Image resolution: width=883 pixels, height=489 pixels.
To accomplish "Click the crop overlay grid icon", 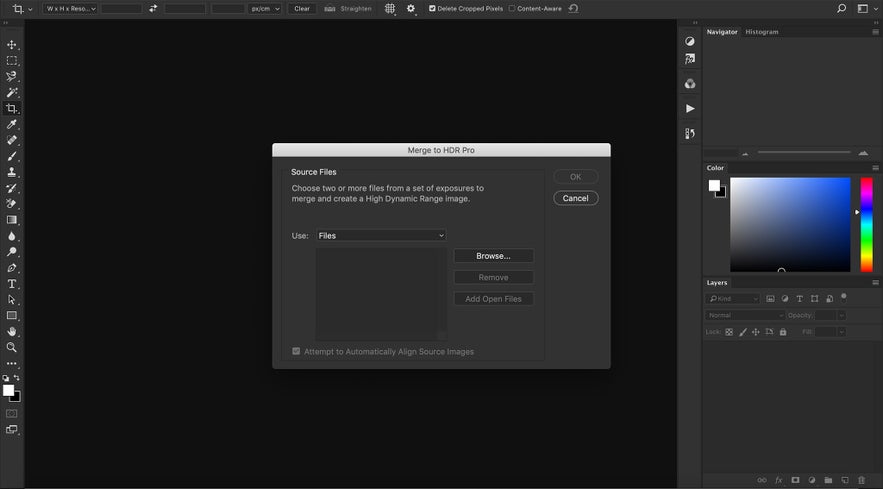I will pos(390,8).
